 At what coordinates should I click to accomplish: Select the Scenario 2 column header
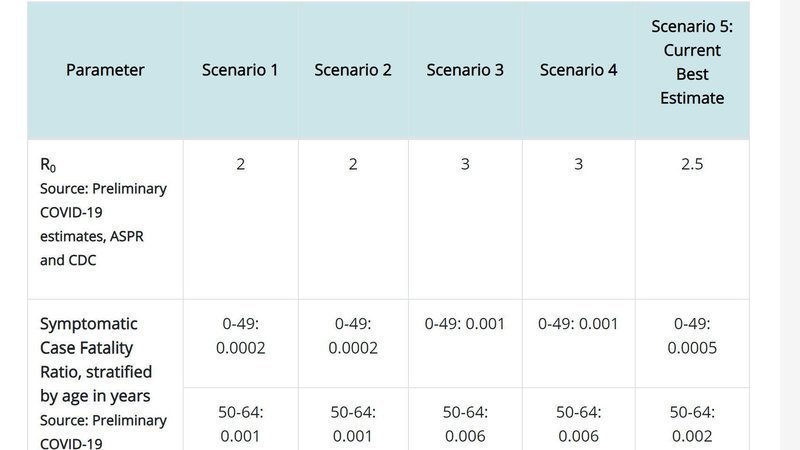(x=353, y=70)
